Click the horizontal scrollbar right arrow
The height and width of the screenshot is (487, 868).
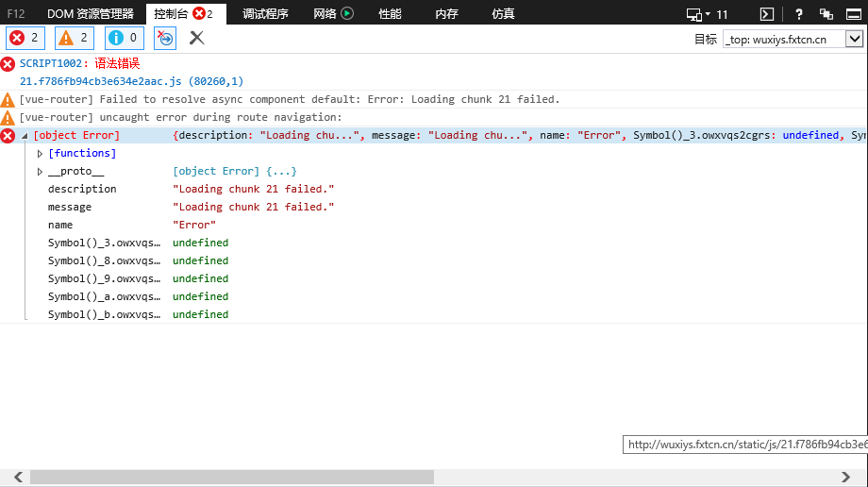(847, 478)
